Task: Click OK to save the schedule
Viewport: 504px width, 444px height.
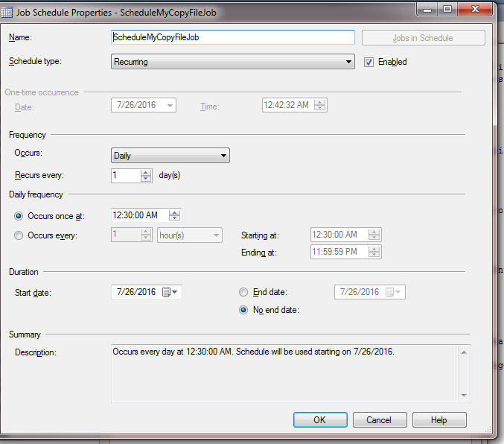Action: (x=320, y=420)
